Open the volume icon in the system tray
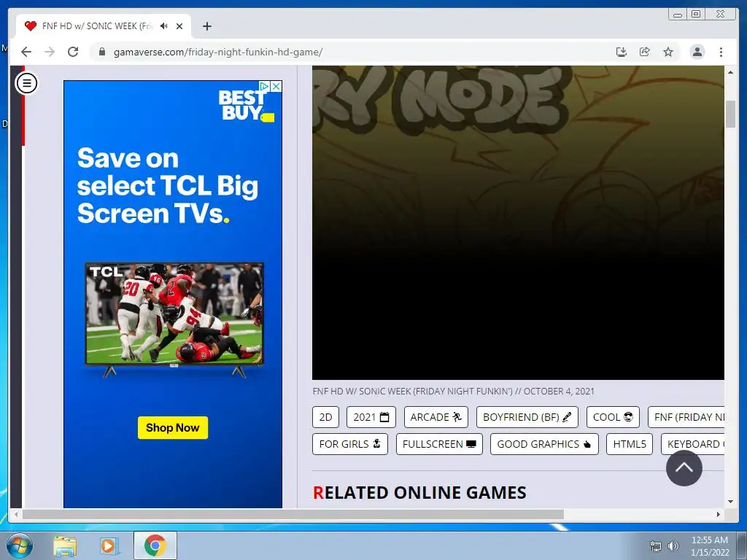This screenshot has width=747, height=560. click(x=673, y=546)
